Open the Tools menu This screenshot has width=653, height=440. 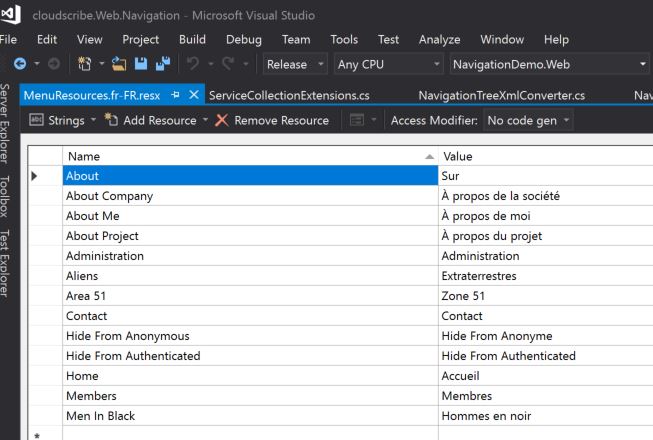tap(344, 40)
